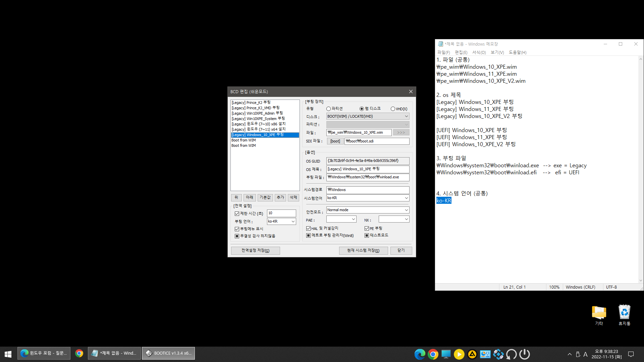644x362 pixels.
Task: Open Notepad 보기(V) menu
Action: pyautogui.click(x=497, y=52)
